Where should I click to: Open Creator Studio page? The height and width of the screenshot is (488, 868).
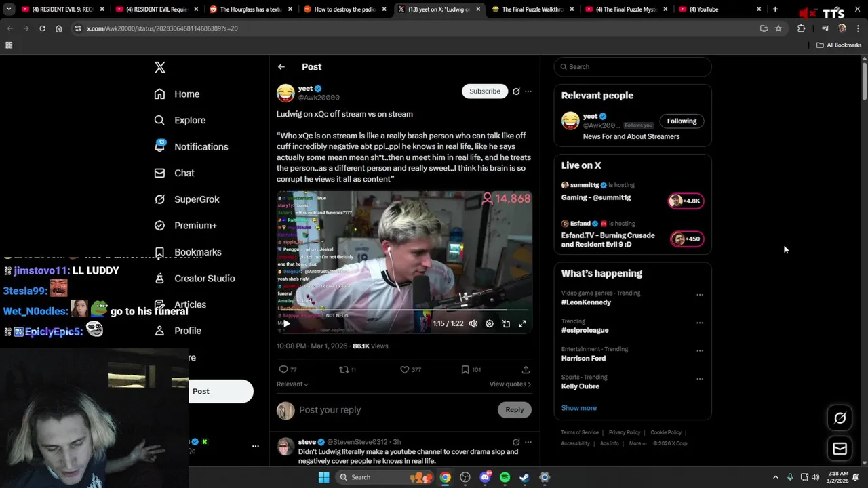(x=195, y=279)
